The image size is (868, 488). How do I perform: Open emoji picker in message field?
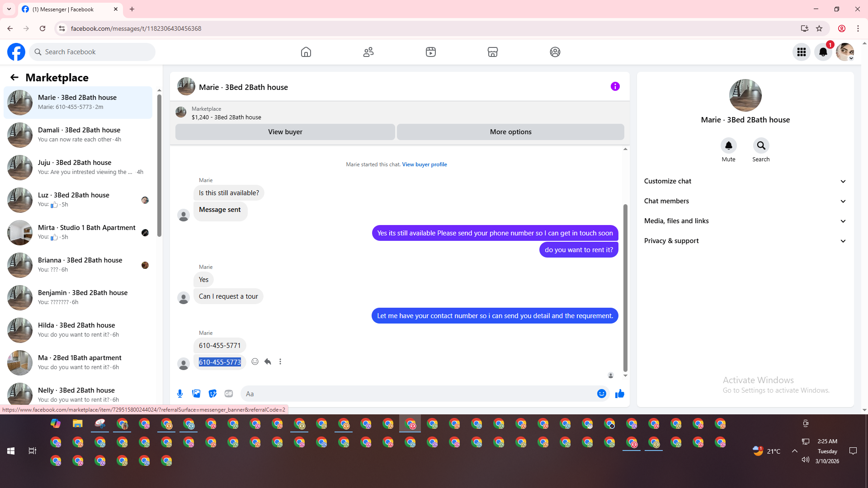pos(601,394)
